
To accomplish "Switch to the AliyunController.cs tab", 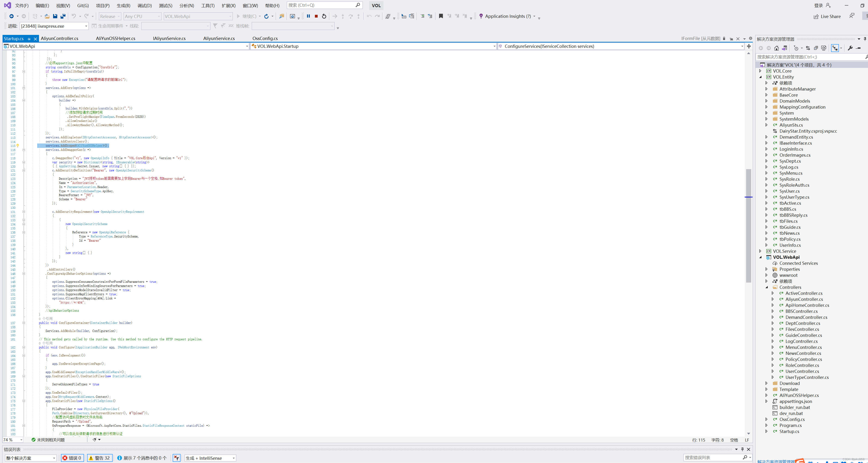I will pyautogui.click(x=60, y=38).
